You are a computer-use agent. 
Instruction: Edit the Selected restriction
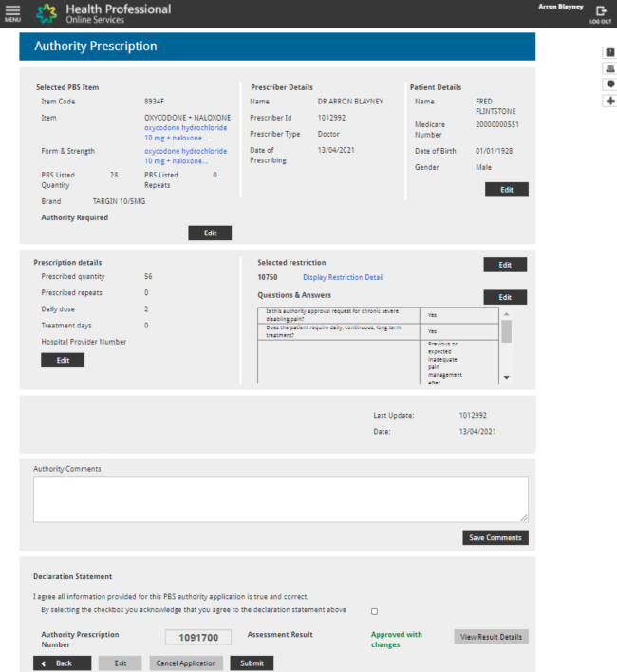coord(505,265)
